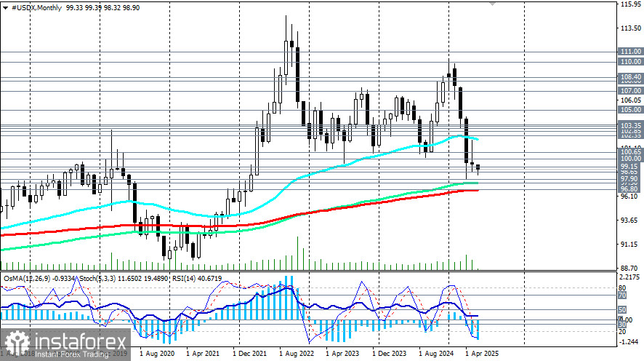This screenshot has width=644, height=361.
Task: Select the 108.40 horizontal level label
Action: click(x=629, y=76)
